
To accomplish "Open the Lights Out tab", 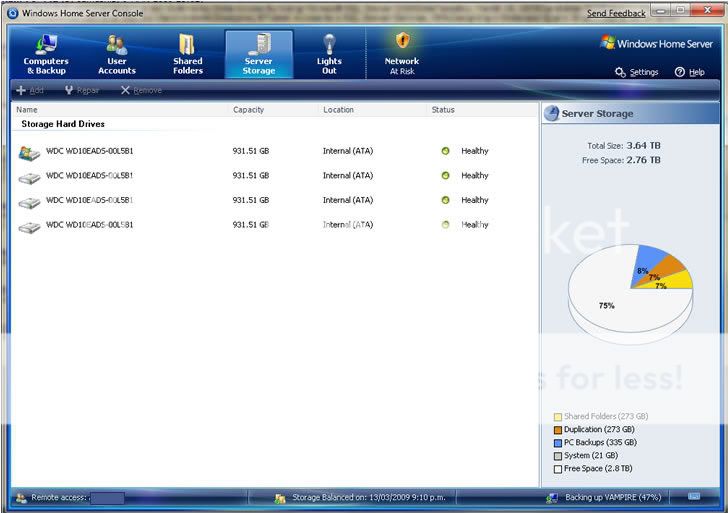I will [x=329, y=54].
